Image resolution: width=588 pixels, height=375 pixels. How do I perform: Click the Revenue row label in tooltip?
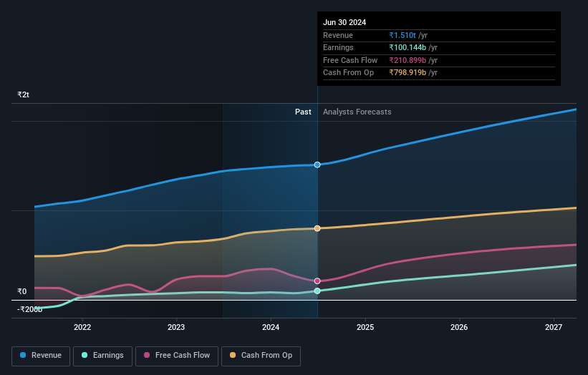tap(338, 35)
